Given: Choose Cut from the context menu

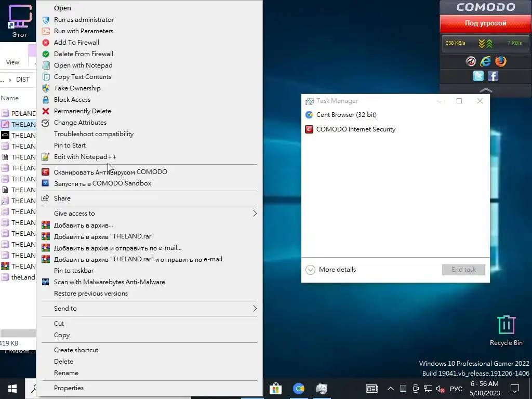Looking at the screenshot, I should [59, 324].
